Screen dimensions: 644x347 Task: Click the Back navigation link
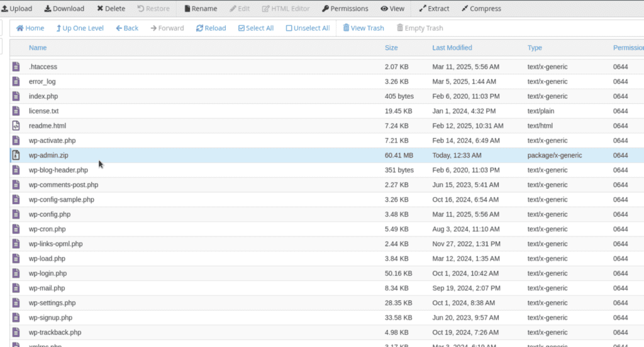coord(127,28)
